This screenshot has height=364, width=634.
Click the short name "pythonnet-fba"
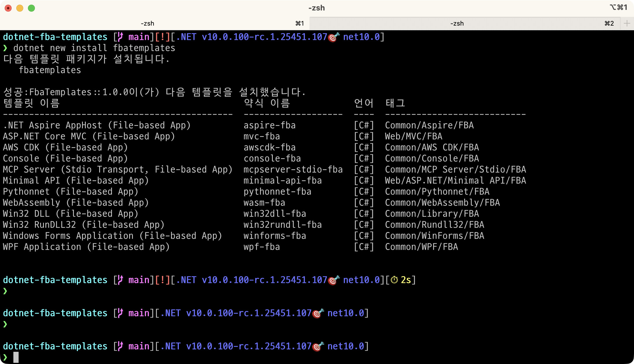coord(277,192)
